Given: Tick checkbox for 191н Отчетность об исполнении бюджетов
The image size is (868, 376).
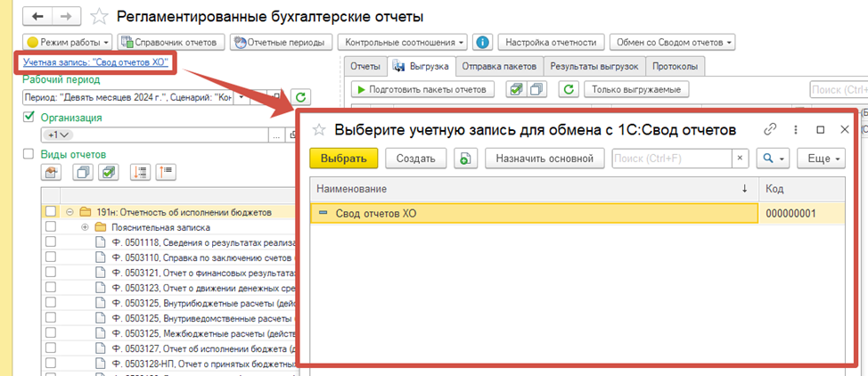Looking at the screenshot, I should coord(51,211).
